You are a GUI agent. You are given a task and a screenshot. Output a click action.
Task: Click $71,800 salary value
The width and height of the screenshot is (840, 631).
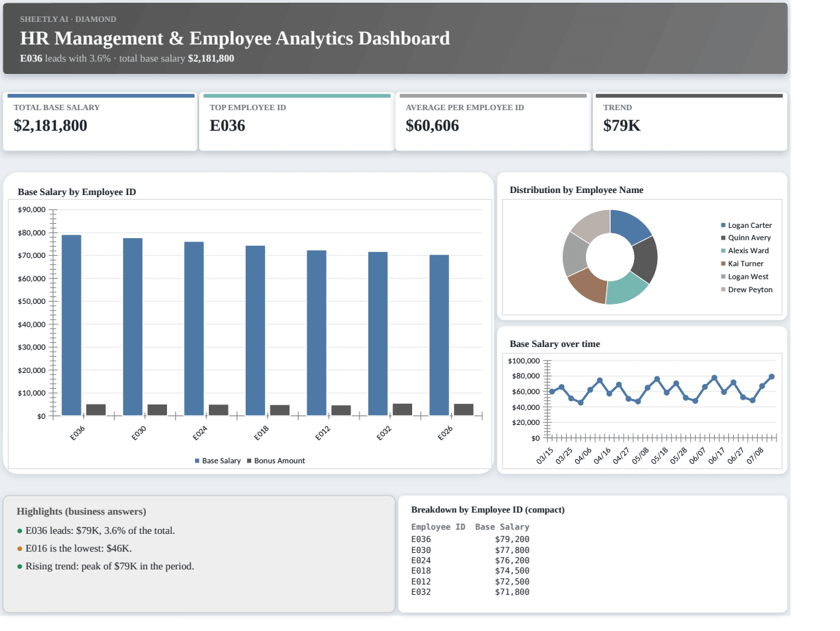pos(512,592)
